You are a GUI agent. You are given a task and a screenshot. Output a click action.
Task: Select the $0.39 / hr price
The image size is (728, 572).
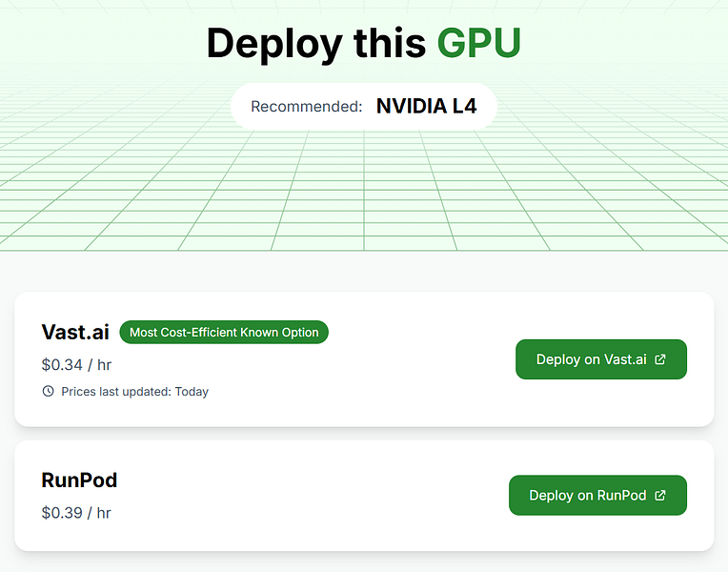click(x=76, y=513)
